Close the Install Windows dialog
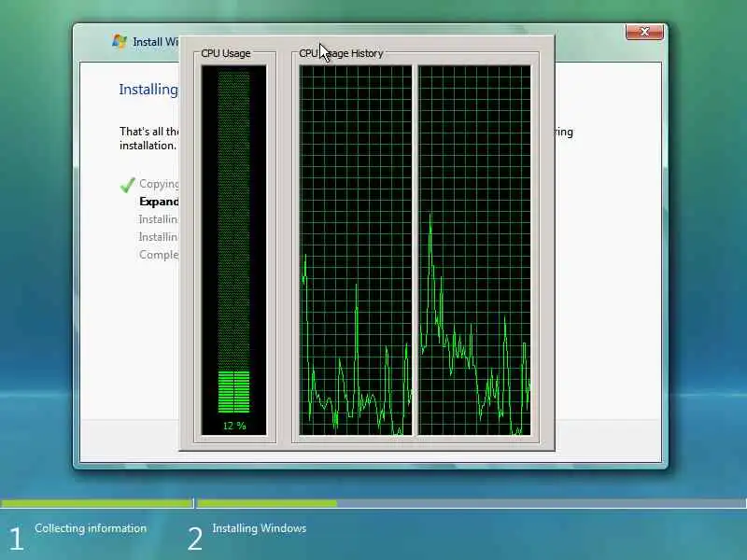747x560 pixels. (x=644, y=32)
